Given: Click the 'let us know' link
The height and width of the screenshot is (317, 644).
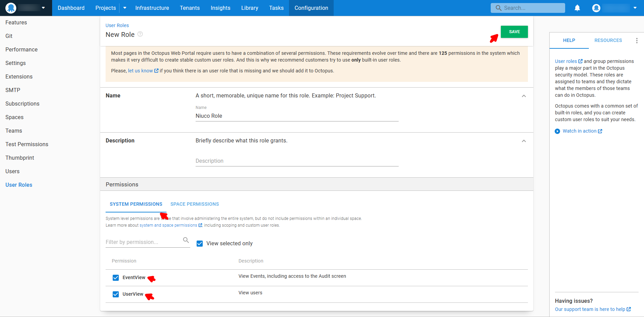Looking at the screenshot, I should pos(140,71).
